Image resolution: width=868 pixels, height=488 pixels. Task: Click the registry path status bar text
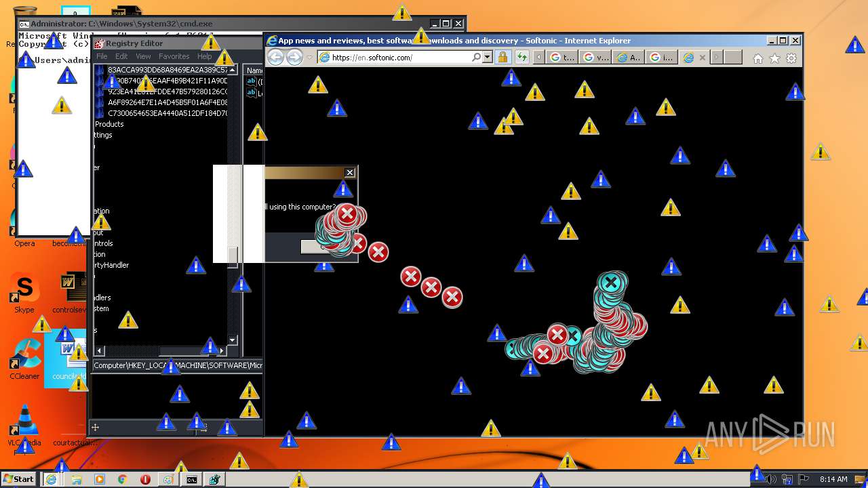click(178, 365)
